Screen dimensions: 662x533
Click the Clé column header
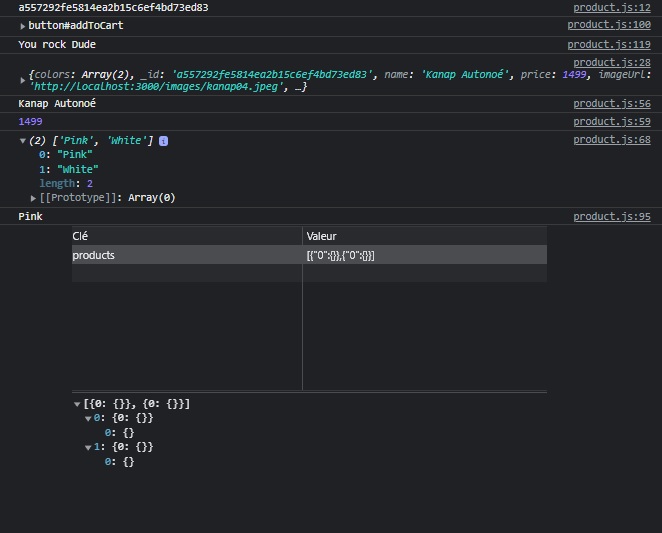click(x=187, y=236)
